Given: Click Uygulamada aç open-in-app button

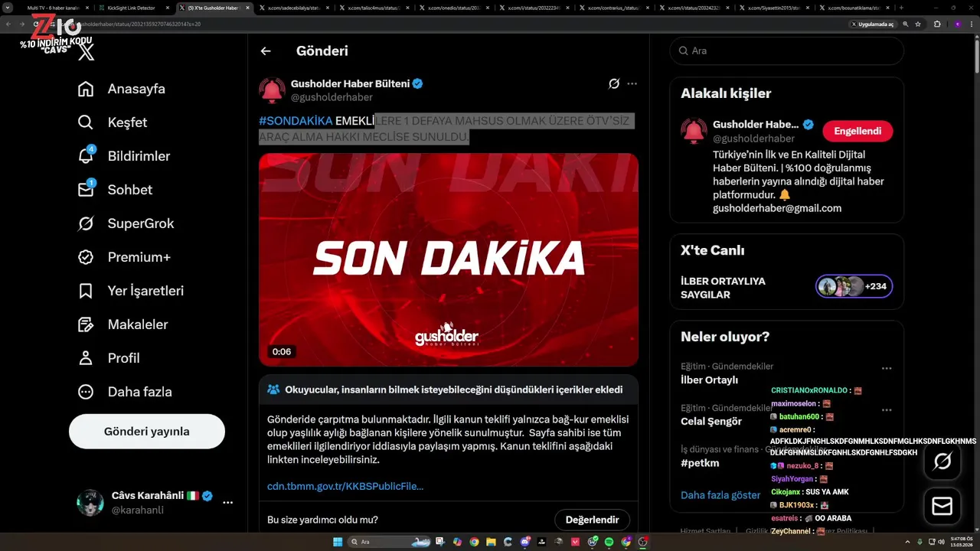Looking at the screenshot, I should [873, 24].
